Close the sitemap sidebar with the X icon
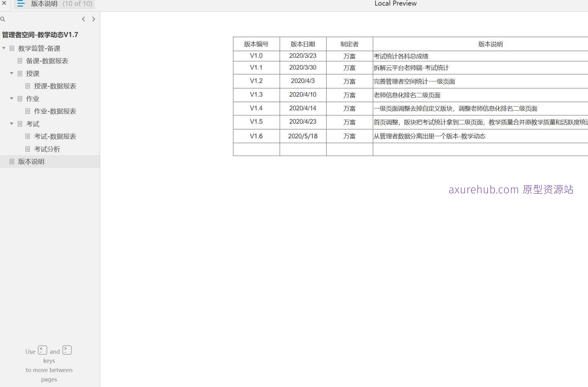588x387 pixels. pos(4,3)
